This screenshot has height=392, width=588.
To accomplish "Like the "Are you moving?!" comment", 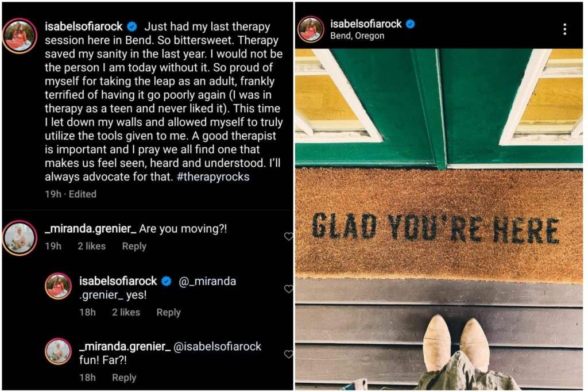I will click(288, 236).
